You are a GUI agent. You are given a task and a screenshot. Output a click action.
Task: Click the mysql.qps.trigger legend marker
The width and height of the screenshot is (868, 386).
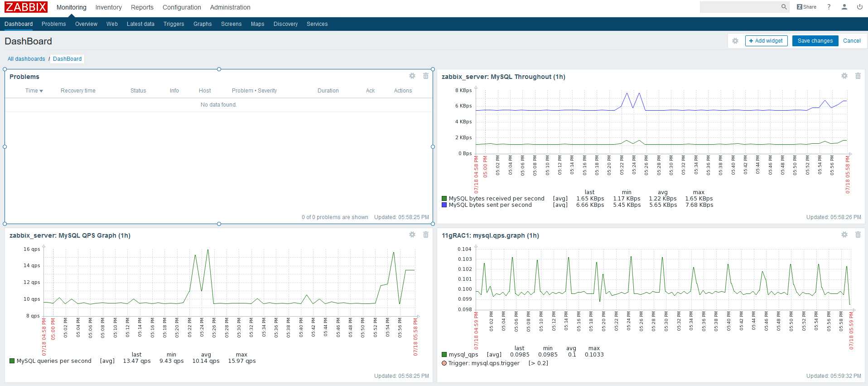click(444, 363)
